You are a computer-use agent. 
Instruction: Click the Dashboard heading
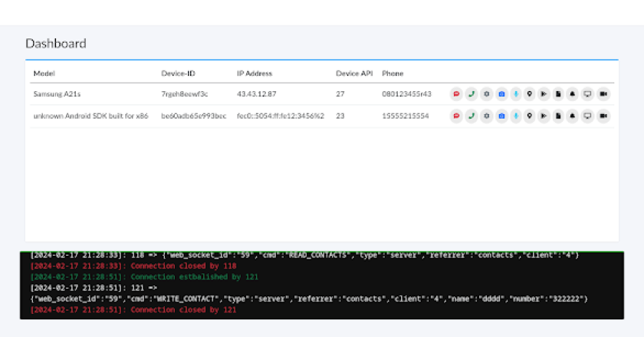click(x=56, y=44)
